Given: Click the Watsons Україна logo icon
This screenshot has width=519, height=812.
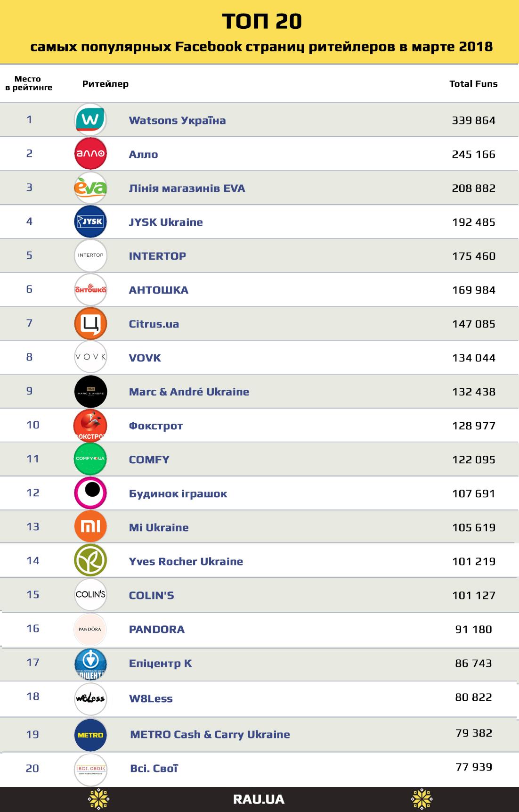Looking at the screenshot, I should pos(90,120).
